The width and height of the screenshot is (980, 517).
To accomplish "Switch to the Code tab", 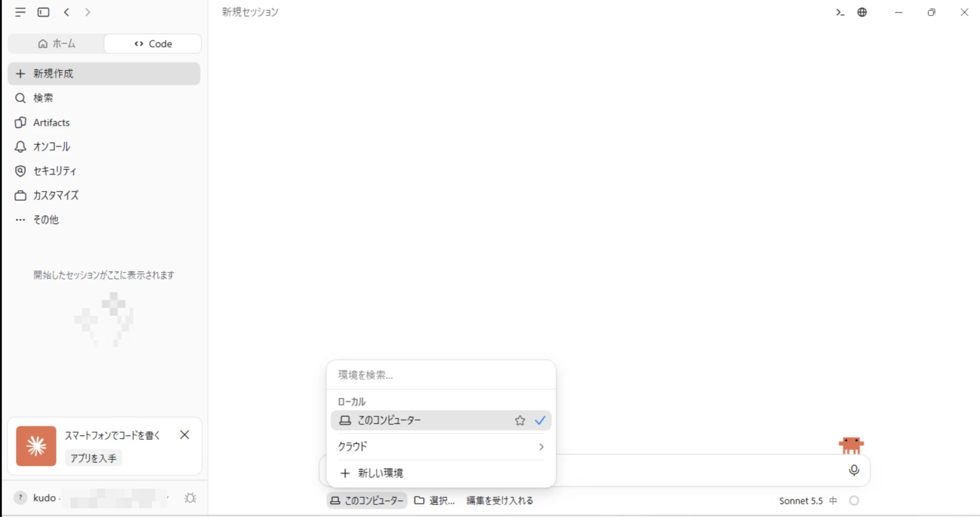I will click(x=153, y=44).
